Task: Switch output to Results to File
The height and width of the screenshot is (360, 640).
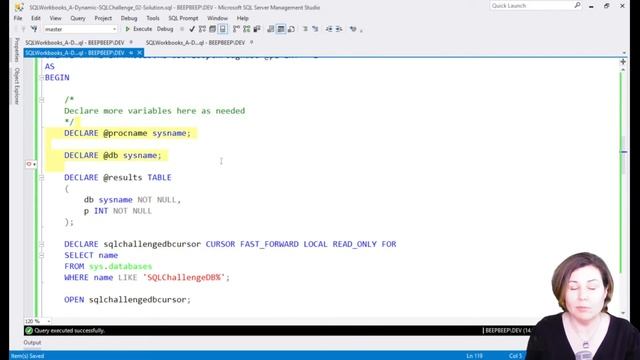Action: pos(291,29)
